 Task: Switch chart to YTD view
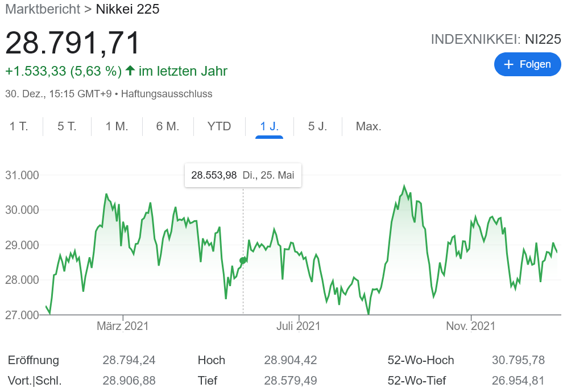click(220, 126)
